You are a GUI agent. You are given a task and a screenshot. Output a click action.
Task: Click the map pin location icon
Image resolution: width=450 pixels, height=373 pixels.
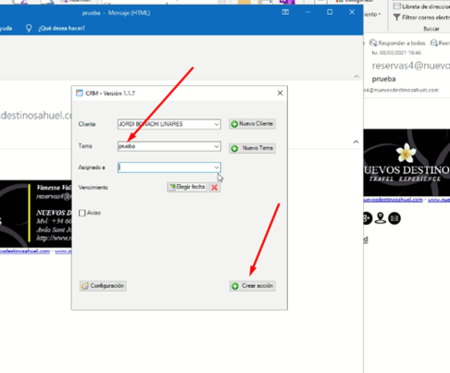tap(380, 218)
